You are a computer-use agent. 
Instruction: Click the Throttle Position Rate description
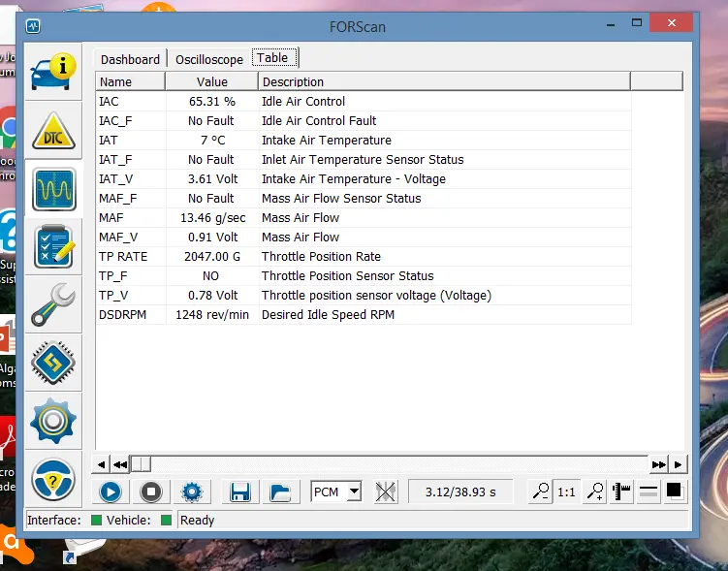click(x=321, y=257)
